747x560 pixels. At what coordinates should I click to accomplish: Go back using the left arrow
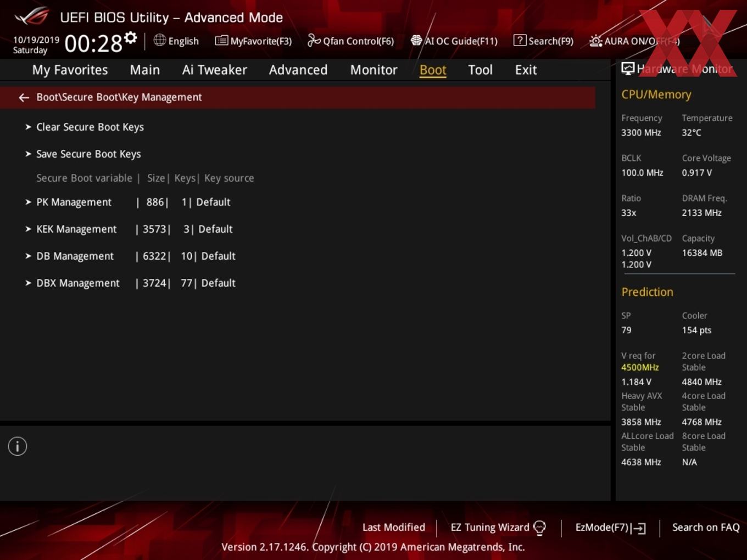tap(24, 97)
